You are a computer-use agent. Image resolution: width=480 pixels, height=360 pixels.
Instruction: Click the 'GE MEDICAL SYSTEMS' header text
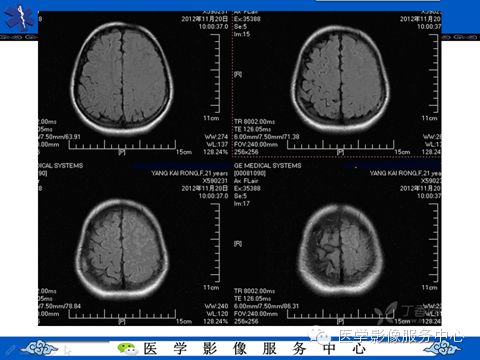267,165
